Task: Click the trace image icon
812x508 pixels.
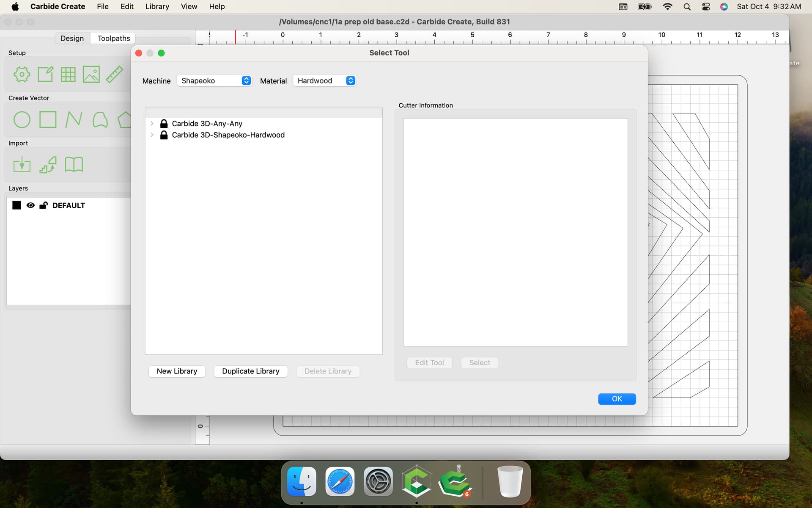Action: coord(48,165)
